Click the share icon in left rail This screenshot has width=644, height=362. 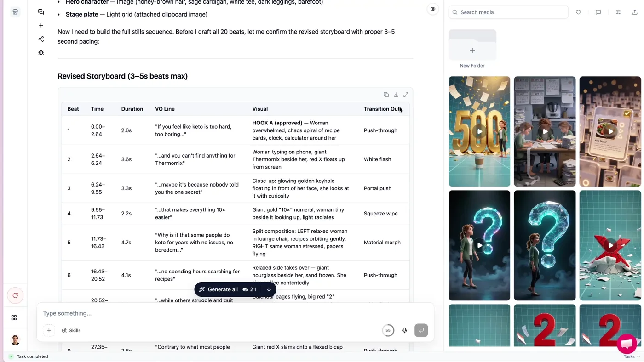click(x=41, y=39)
